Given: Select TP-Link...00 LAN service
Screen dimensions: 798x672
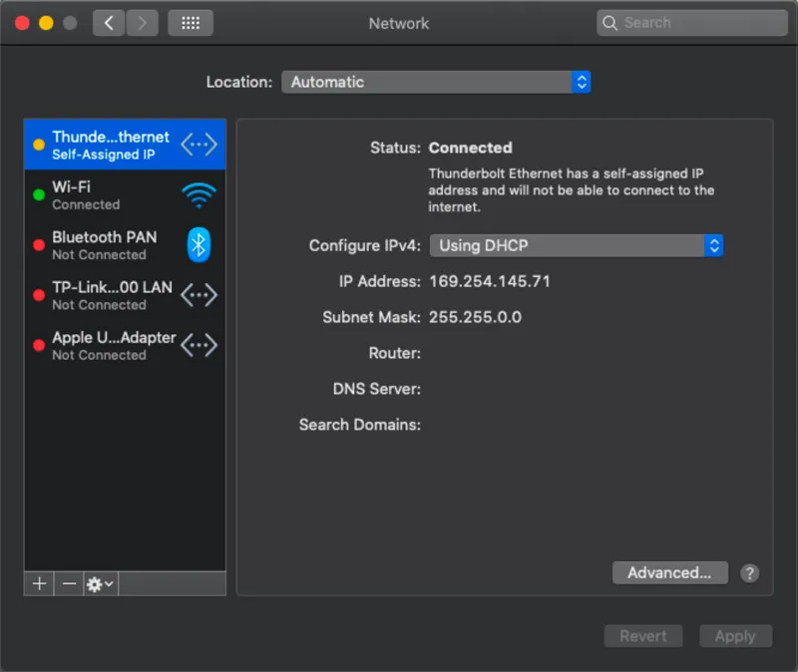Looking at the screenshot, I should tap(125, 295).
